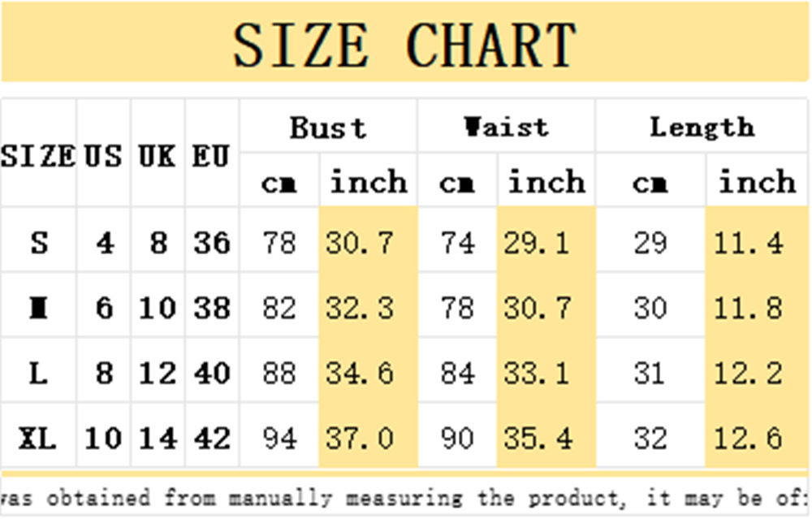Click waist inch value 33.1 for L
This screenshot has height=519, width=812.
537,373
